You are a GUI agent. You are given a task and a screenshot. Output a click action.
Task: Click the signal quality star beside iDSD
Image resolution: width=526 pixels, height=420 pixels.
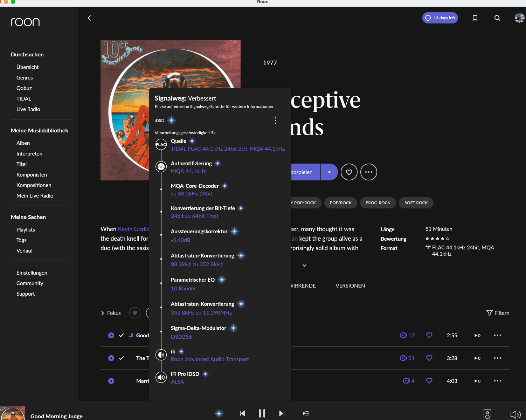171,121
